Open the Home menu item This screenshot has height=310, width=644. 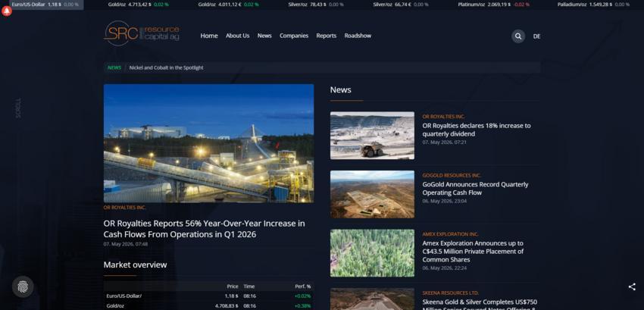(x=209, y=36)
